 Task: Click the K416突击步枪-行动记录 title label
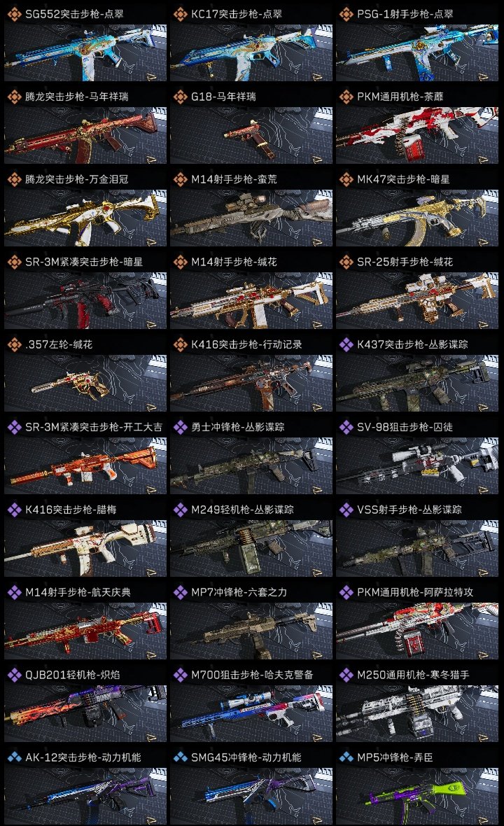pos(246,344)
